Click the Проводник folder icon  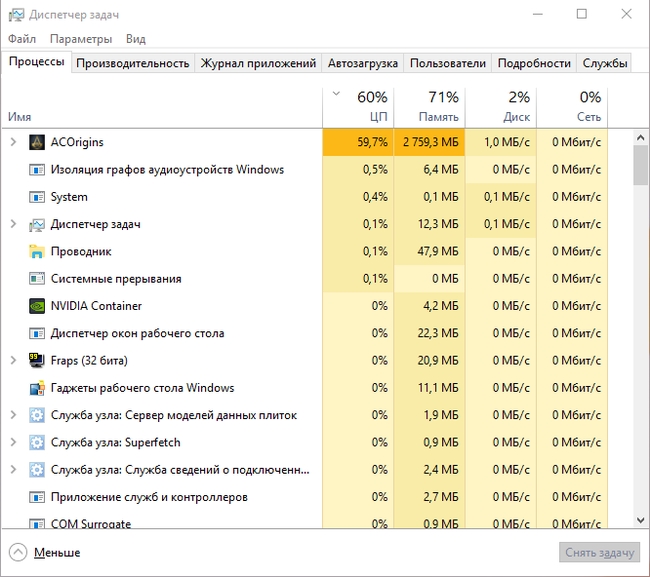pos(37,251)
